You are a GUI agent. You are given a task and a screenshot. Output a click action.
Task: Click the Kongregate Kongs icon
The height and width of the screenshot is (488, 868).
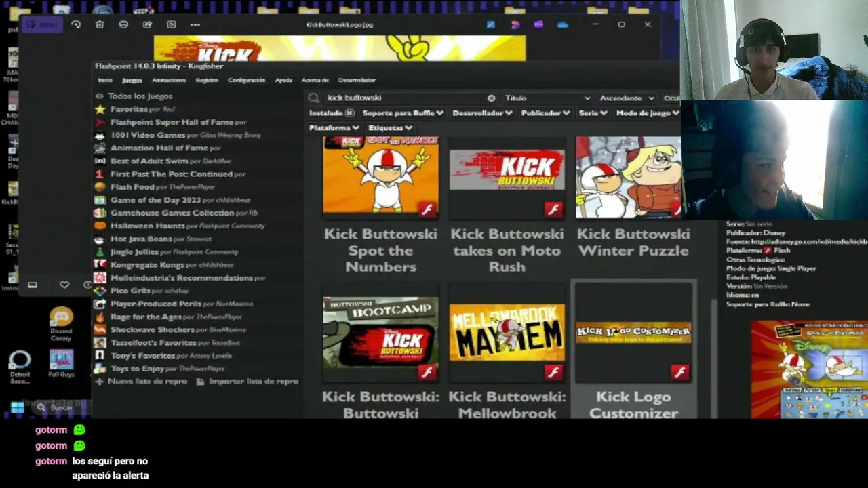(100, 264)
